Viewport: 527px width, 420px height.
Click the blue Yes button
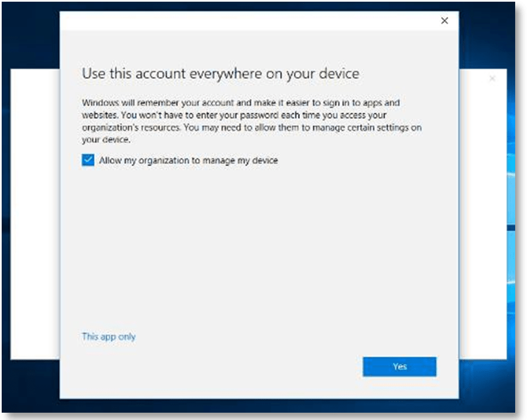click(x=400, y=366)
